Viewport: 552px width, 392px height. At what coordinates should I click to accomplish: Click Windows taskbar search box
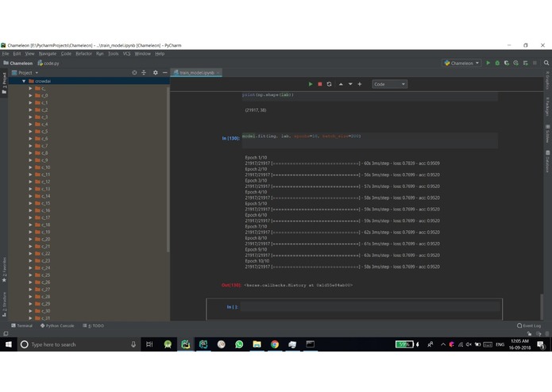(x=79, y=344)
